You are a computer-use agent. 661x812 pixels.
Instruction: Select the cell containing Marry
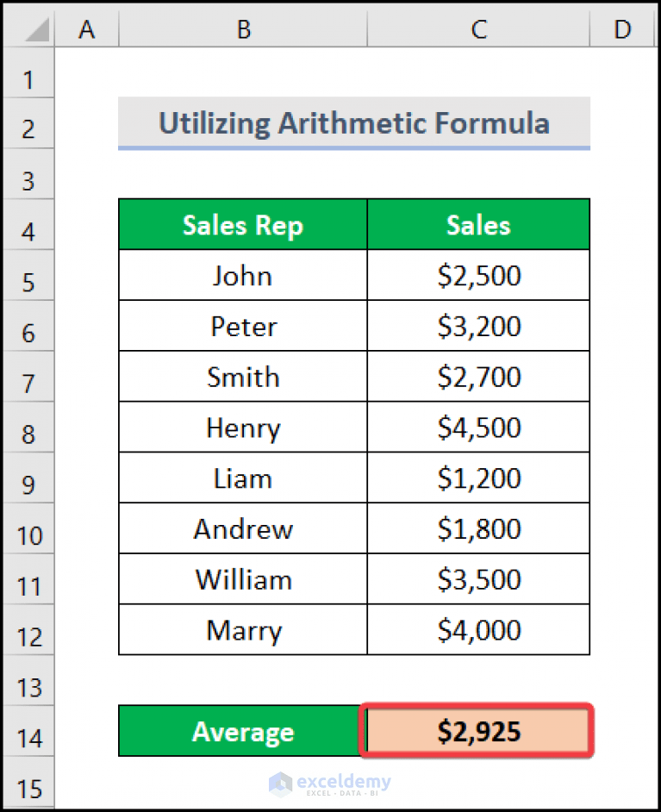pyautogui.click(x=243, y=629)
